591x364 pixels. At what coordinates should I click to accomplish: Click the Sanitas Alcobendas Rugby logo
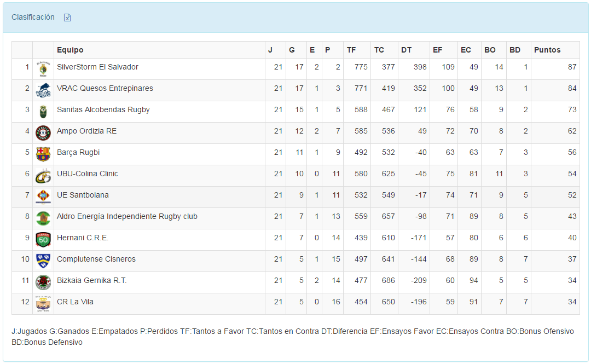[43, 112]
